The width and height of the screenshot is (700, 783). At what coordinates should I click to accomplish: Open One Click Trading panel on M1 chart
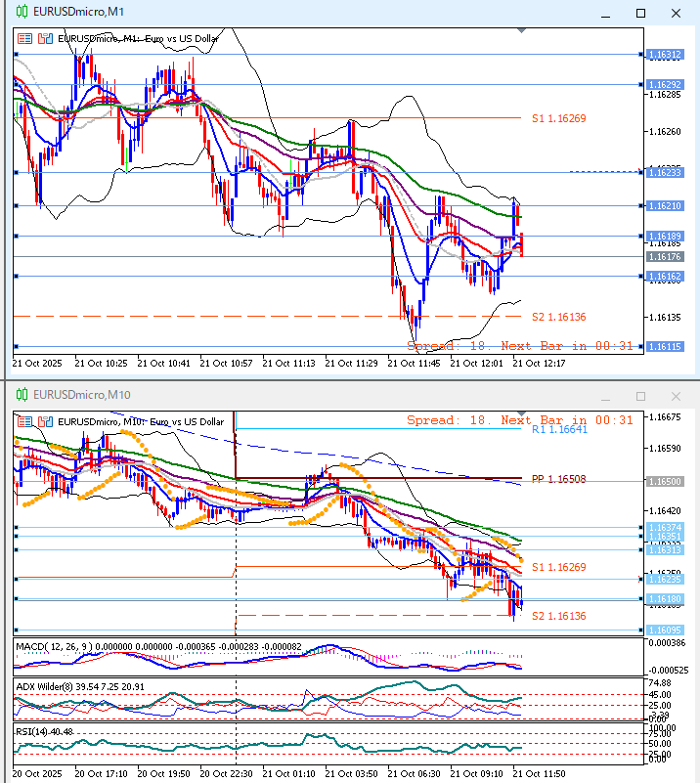tap(24, 39)
